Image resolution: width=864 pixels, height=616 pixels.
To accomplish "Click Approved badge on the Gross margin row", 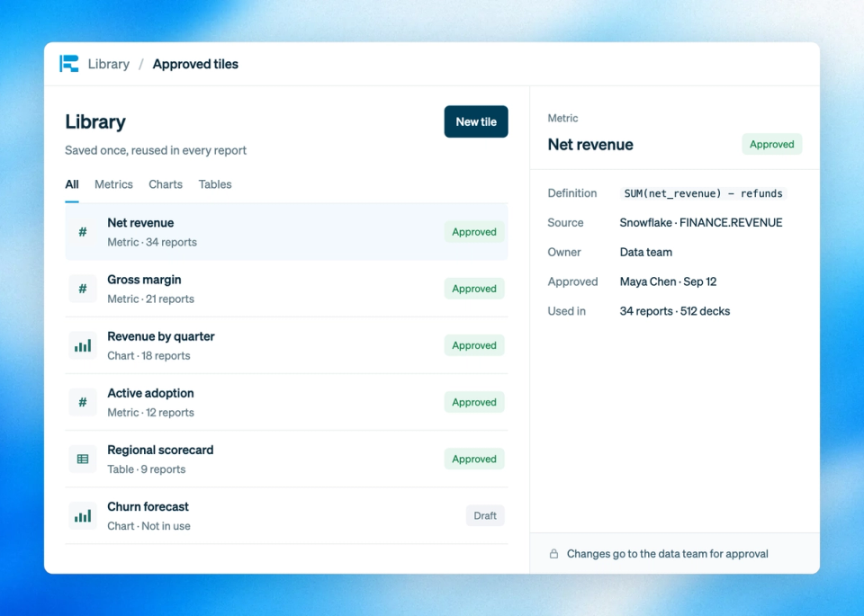I will [474, 289].
